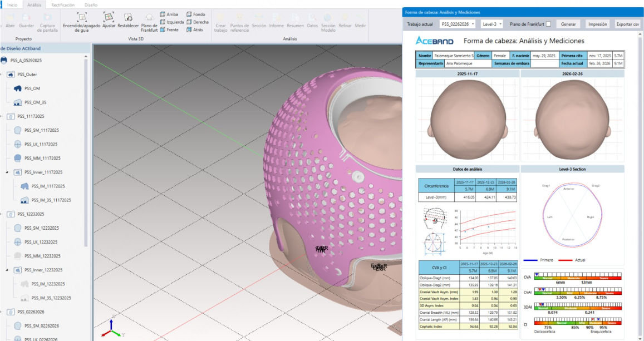644x341 pixels.
Task: Click the Captura de pantalla icon
Action: 47,18
